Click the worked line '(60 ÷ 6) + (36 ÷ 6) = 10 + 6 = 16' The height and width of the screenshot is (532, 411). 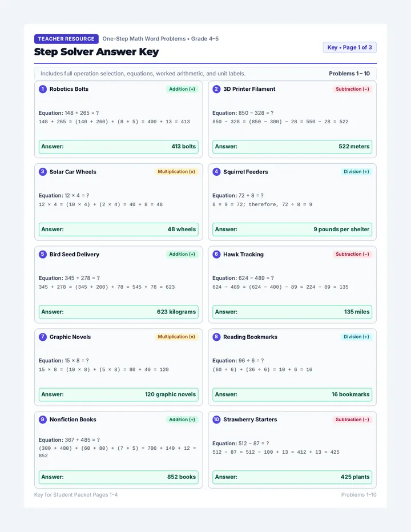tap(263, 369)
